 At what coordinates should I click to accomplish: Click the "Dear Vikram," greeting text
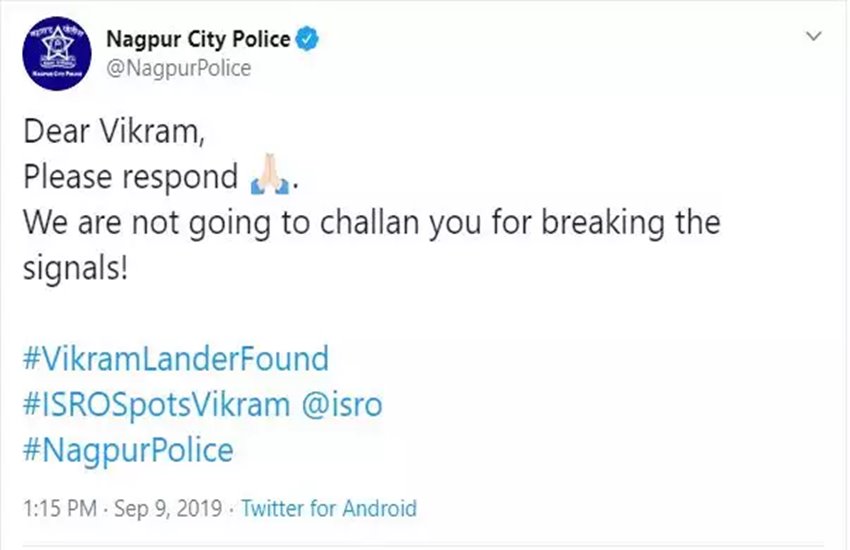pyautogui.click(x=114, y=132)
